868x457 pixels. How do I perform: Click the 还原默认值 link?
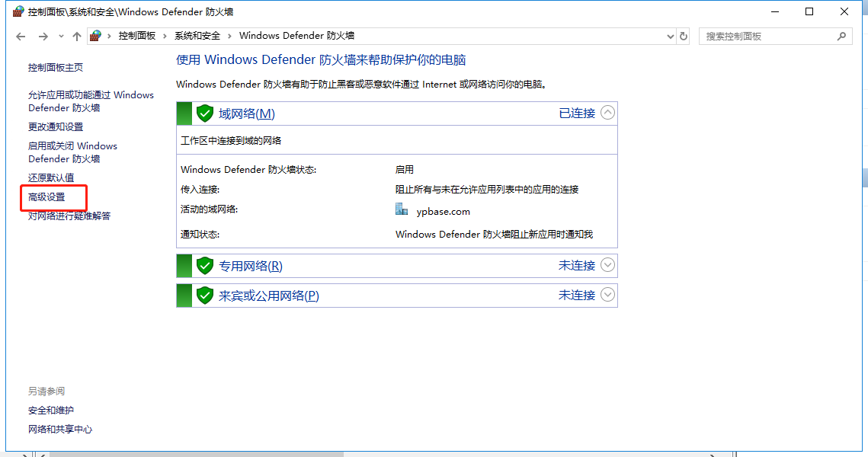tap(51, 178)
